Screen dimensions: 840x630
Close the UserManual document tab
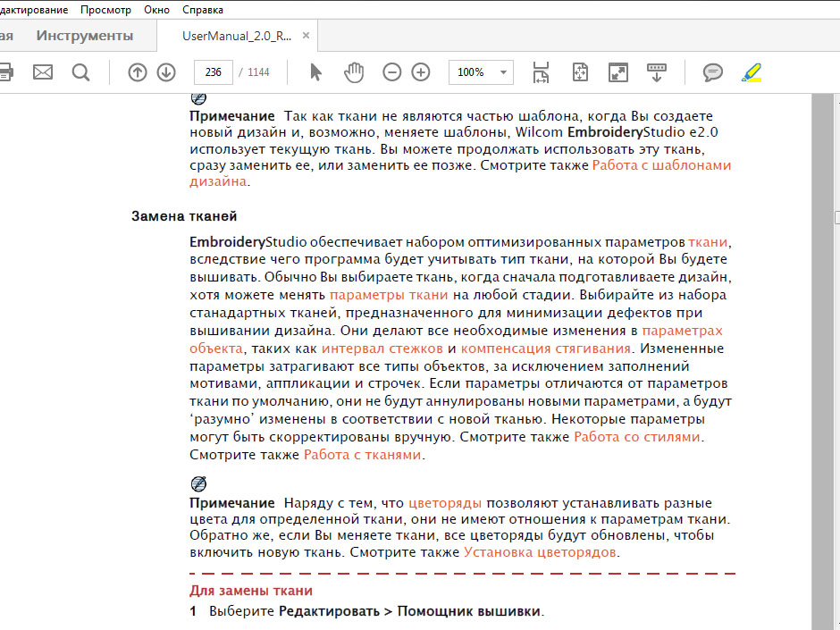pos(307,36)
